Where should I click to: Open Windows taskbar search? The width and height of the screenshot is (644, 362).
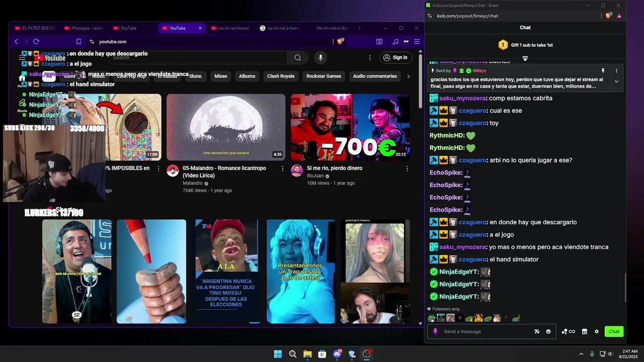pyautogui.click(x=293, y=354)
